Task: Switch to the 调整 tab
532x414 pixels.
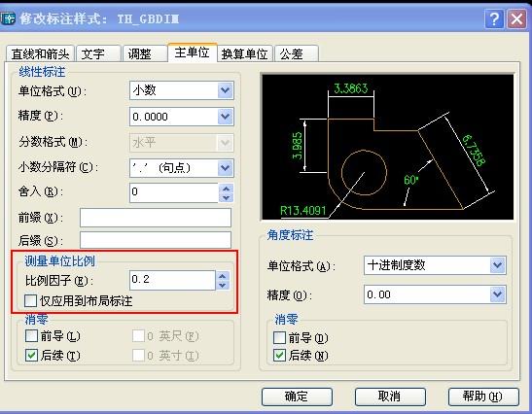Action: [145, 53]
